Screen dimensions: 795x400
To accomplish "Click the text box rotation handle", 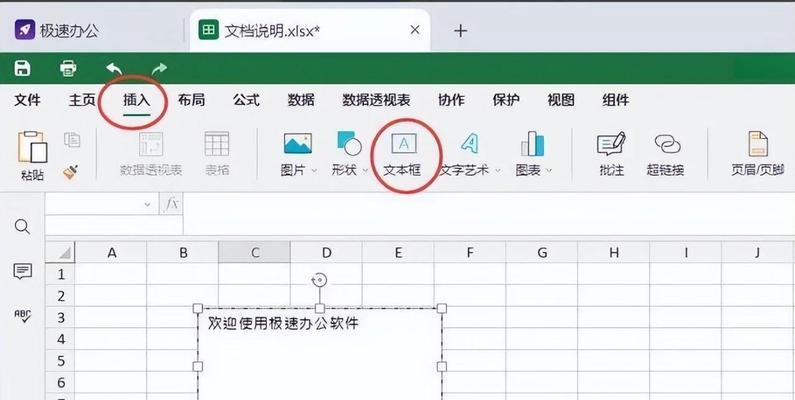I will [x=319, y=279].
